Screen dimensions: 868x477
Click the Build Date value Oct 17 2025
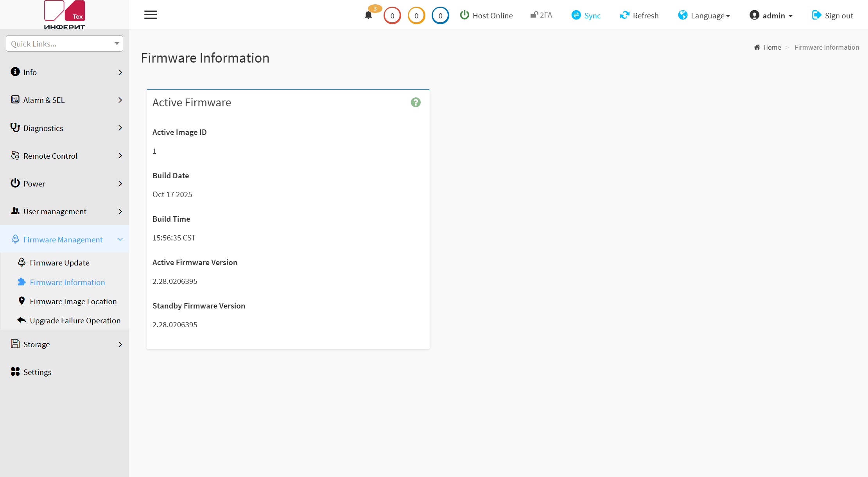(x=172, y=194)
